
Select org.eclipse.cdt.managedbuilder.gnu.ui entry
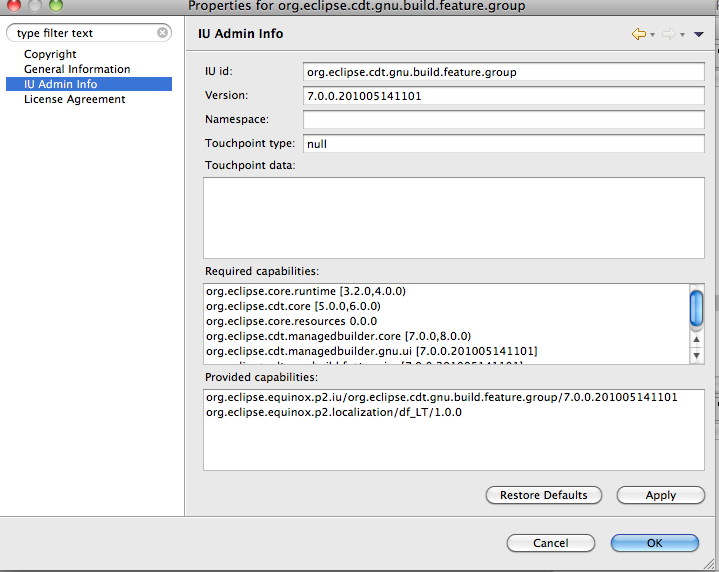pyautogui.click(x=371, y=351)
